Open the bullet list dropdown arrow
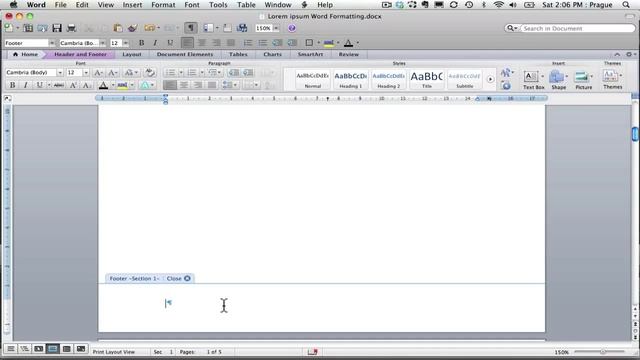640x360 pixels. (181, 73)
